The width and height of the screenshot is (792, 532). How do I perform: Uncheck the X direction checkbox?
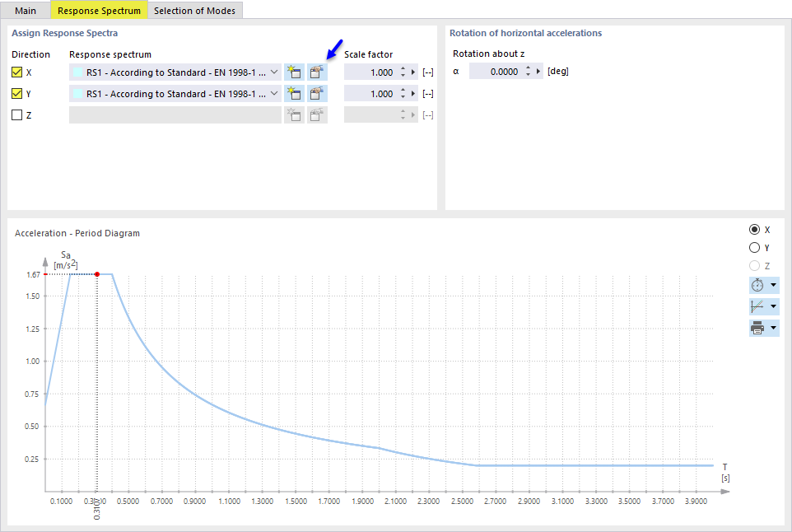point(16,72)
